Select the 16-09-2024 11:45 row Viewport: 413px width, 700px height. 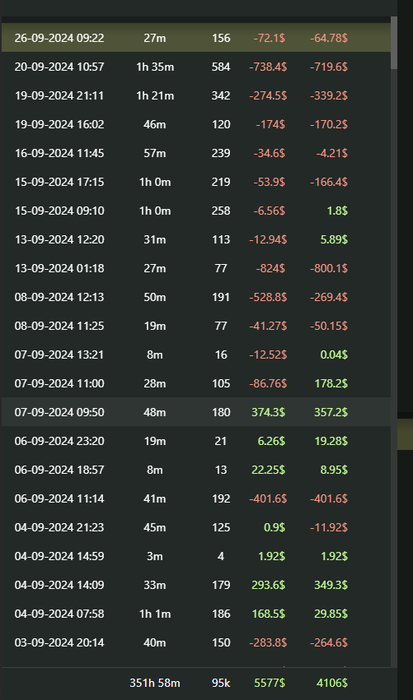point(196,153)
